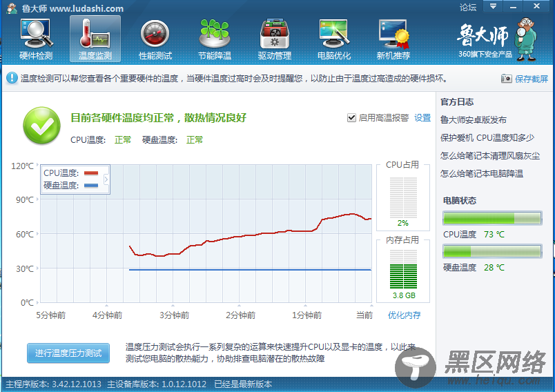Viewport: 555px width, 392px height.
Task: Click the 120℃ axis label
Action: tap(23, 166)
